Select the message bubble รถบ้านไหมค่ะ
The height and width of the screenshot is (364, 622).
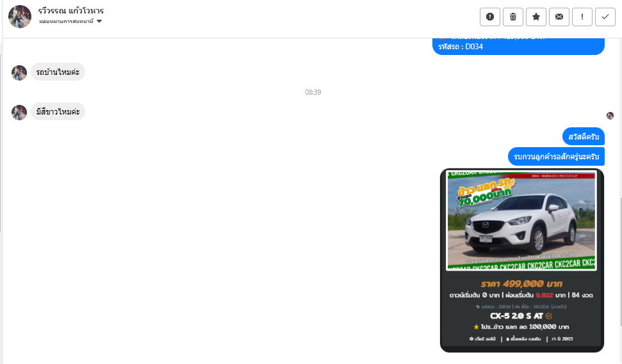point(58,72)
